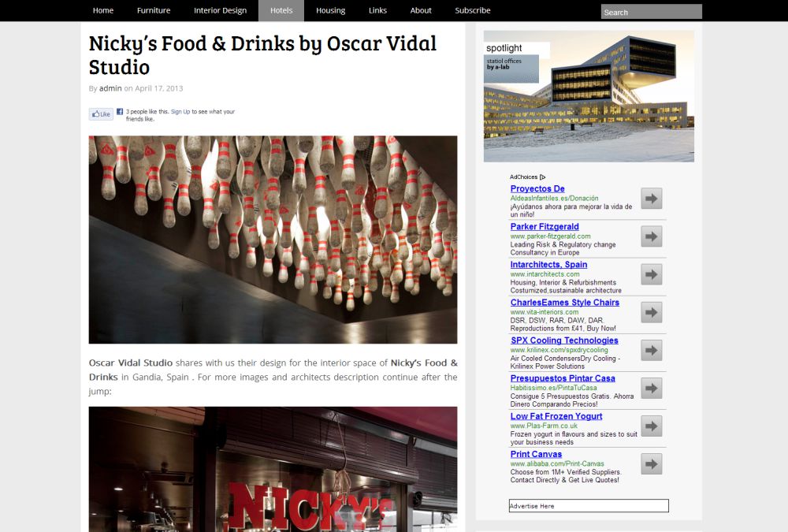Screen dimensions: 788x532
Task: Click the AdChoices triangle icon
Action: click(x=543, y=177)
